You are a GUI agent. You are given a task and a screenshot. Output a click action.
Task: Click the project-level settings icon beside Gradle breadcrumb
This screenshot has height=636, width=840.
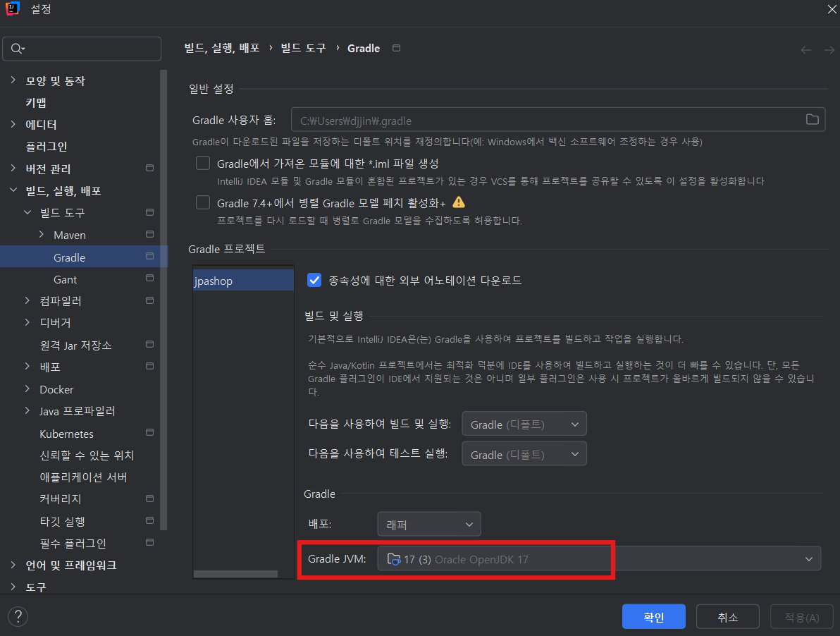coord(397,48)
